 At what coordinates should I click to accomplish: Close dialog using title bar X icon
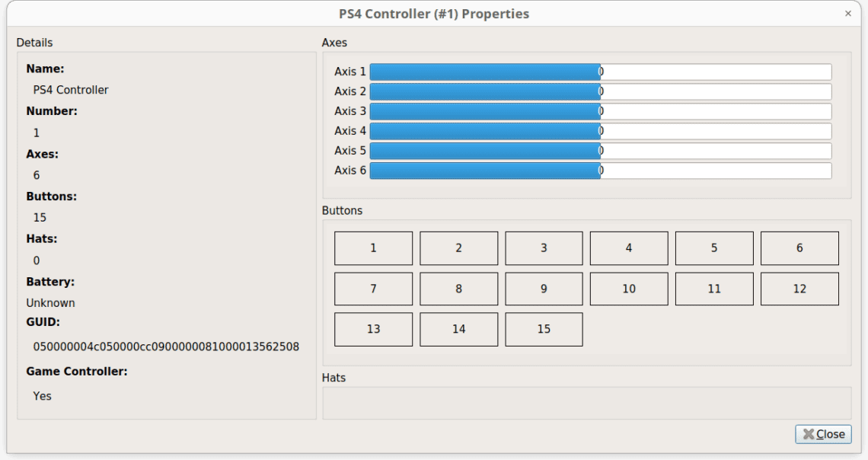[848, 14]
